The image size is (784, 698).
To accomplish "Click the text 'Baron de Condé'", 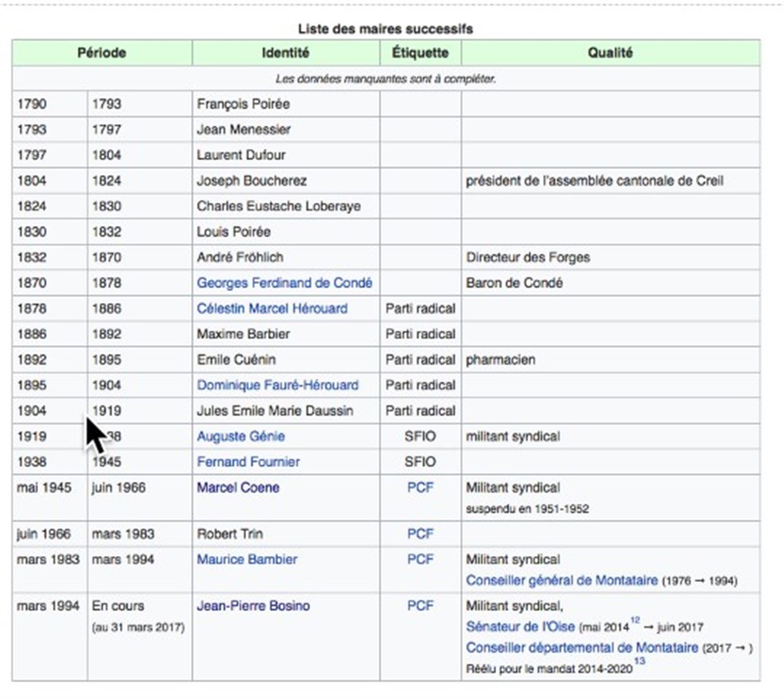I will [x=514, y=283].
